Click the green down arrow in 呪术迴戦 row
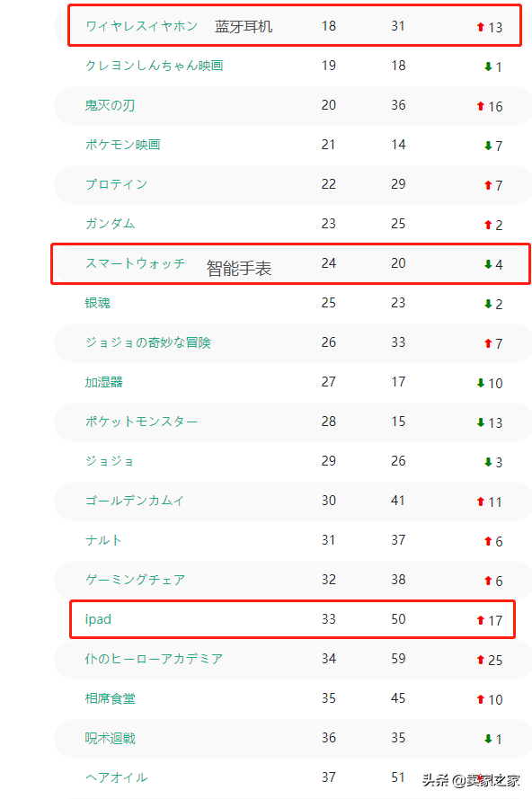Image resolution: width=532 pixels, height=799 pixels. pos(488,739)
